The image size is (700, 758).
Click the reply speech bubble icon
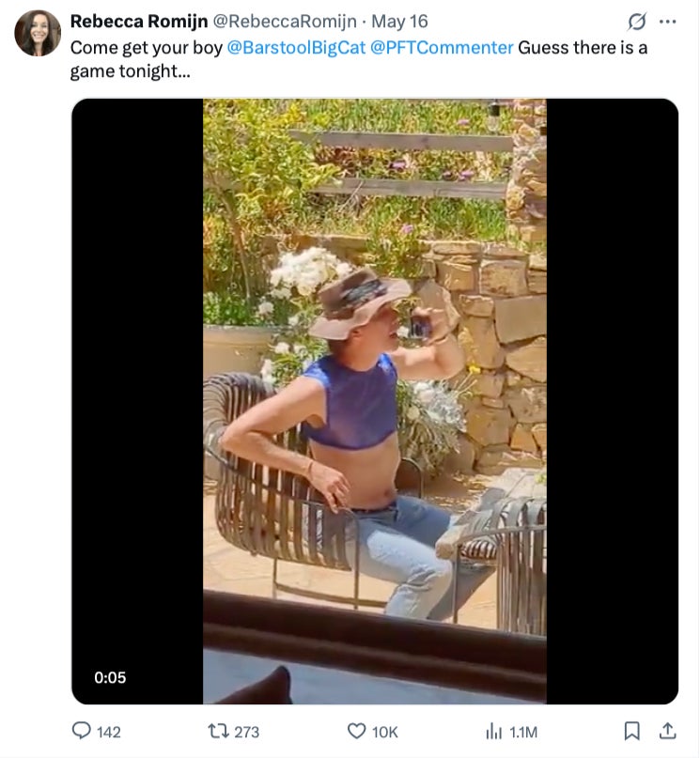(84, 731)
